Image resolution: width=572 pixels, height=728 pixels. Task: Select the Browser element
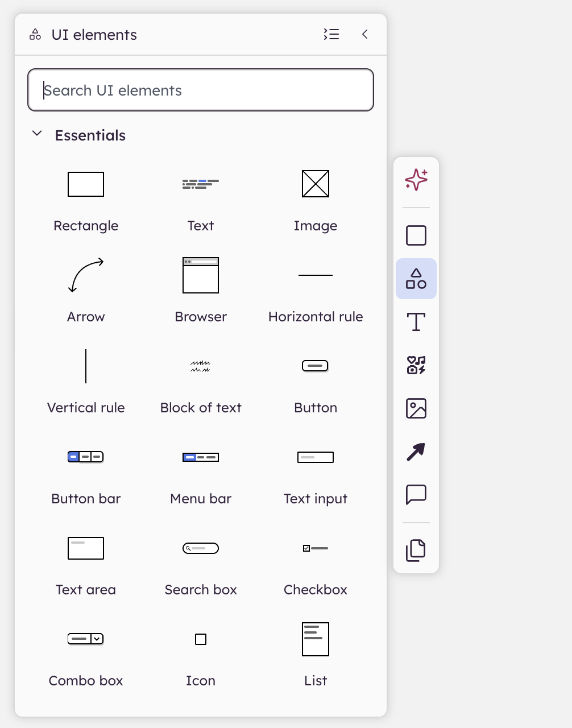click(x=200, y=275)
